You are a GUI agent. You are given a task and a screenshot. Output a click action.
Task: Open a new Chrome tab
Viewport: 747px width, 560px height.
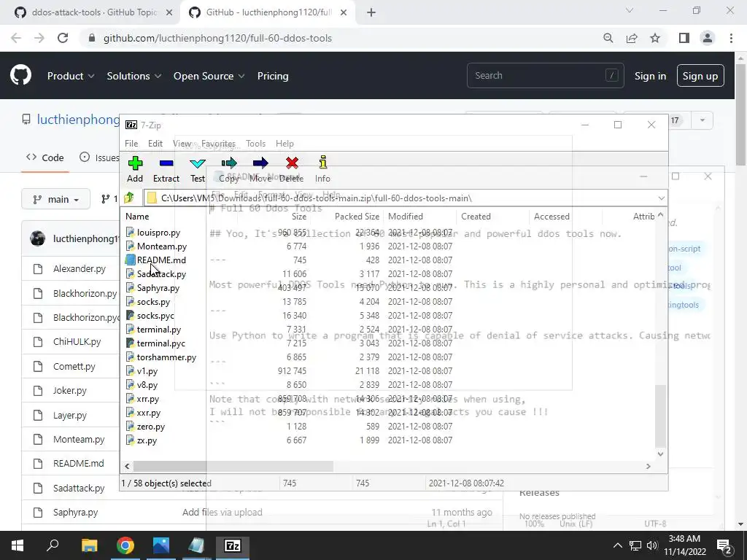pos(371,13)
